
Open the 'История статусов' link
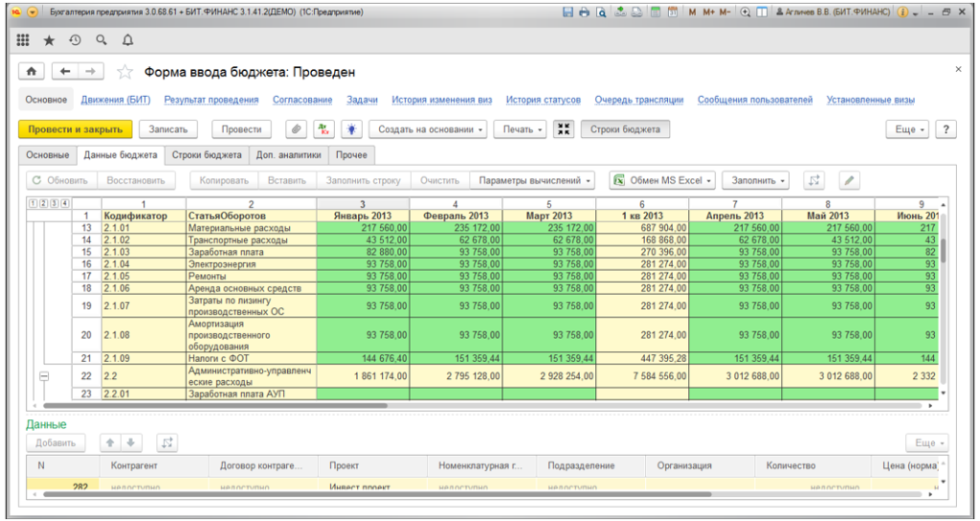[543, 100]
